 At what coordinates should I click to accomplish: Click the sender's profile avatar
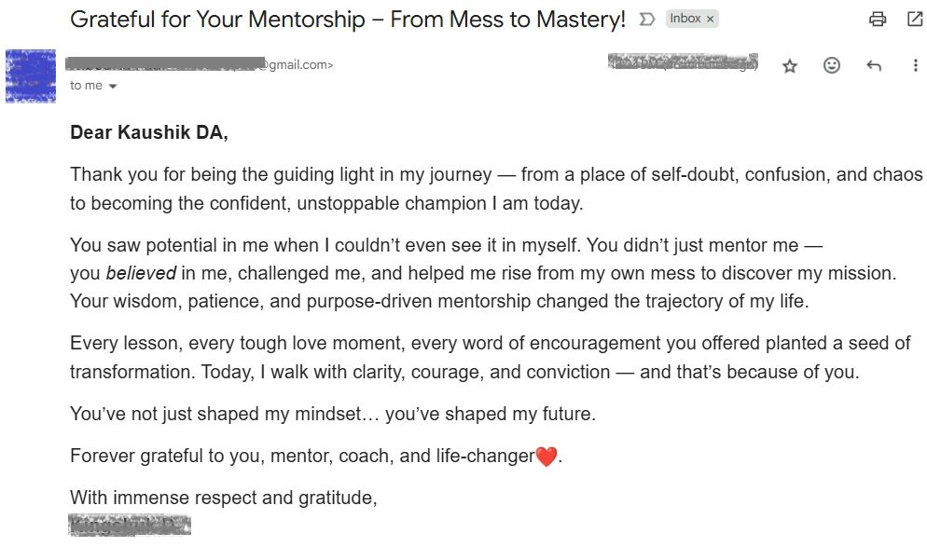(x=31, y=75)
